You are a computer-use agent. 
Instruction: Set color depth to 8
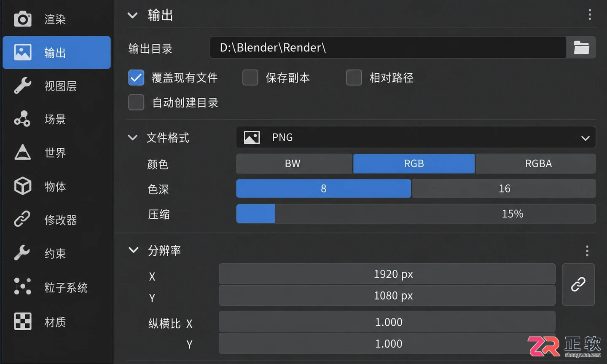[x=323, y=189]
